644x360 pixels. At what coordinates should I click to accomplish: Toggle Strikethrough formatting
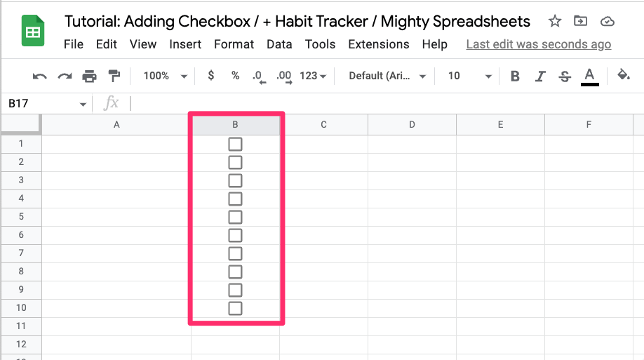565,76
